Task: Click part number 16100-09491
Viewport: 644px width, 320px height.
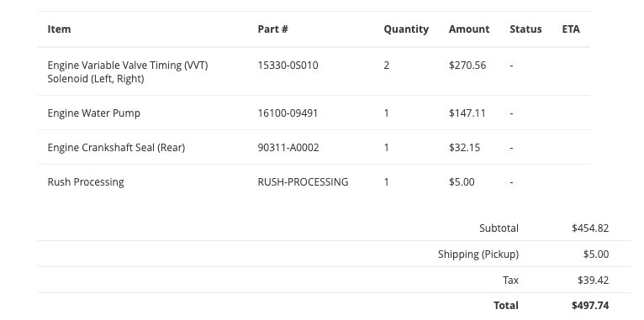Action: point(288,113)
